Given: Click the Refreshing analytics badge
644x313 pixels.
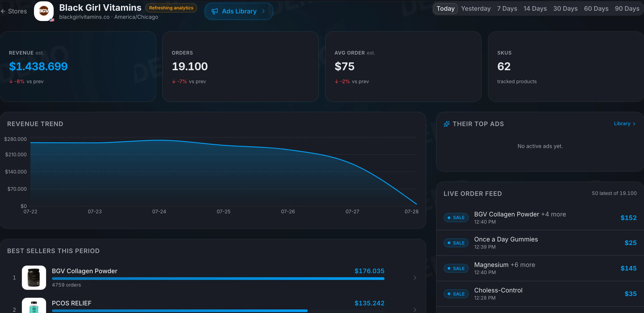Looking at the screenshot, I should 171,8.
